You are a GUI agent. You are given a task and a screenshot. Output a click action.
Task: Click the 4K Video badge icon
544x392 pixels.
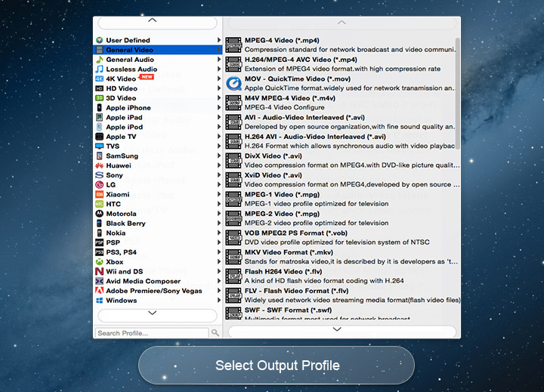pyautogui.click(x=100, y=79)
